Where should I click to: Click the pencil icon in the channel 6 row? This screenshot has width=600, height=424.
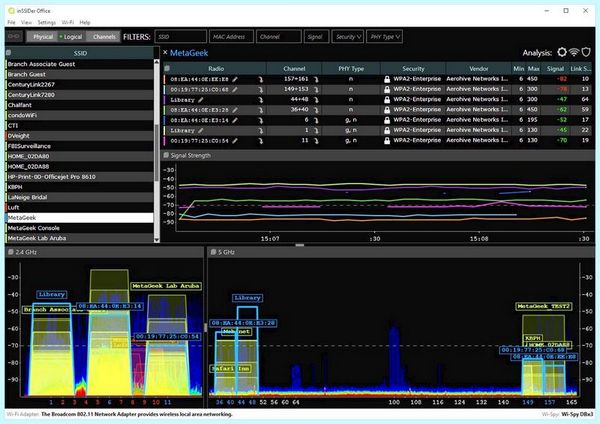point(235,120)
